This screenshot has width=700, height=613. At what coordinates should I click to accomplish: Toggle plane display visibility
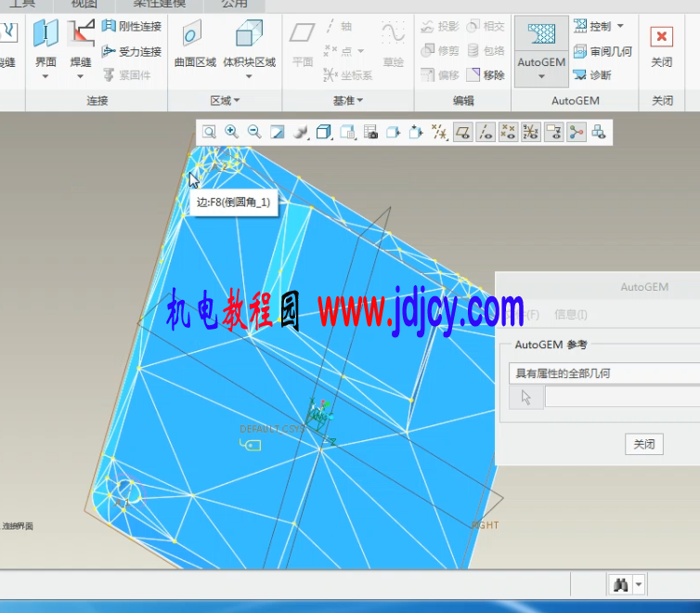click(463, 132)
